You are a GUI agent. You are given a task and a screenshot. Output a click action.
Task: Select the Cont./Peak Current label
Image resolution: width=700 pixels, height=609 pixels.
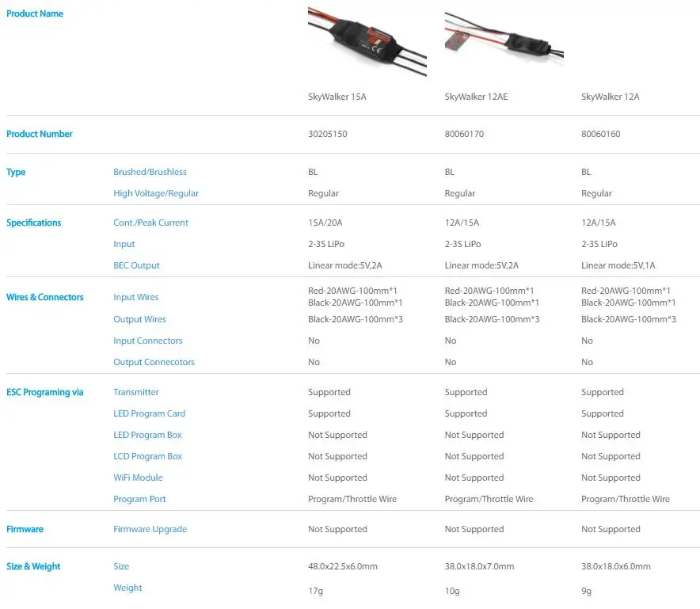click(151, 223)
